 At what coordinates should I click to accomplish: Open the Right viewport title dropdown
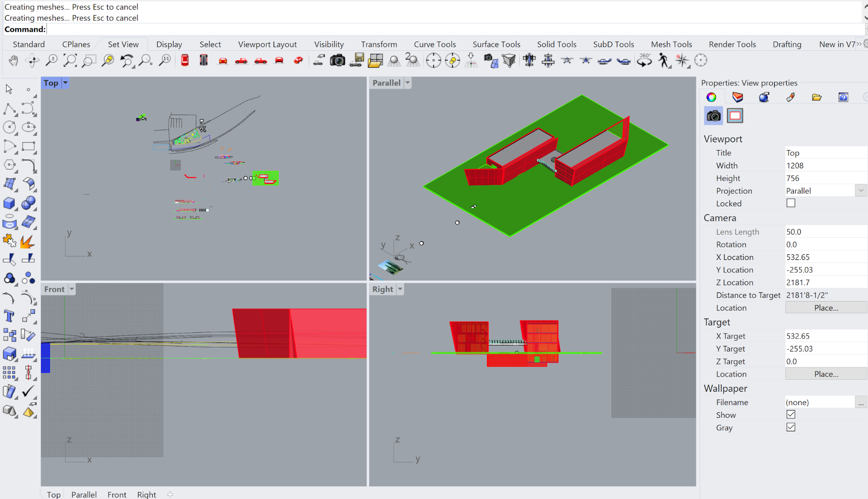(400, 289)
